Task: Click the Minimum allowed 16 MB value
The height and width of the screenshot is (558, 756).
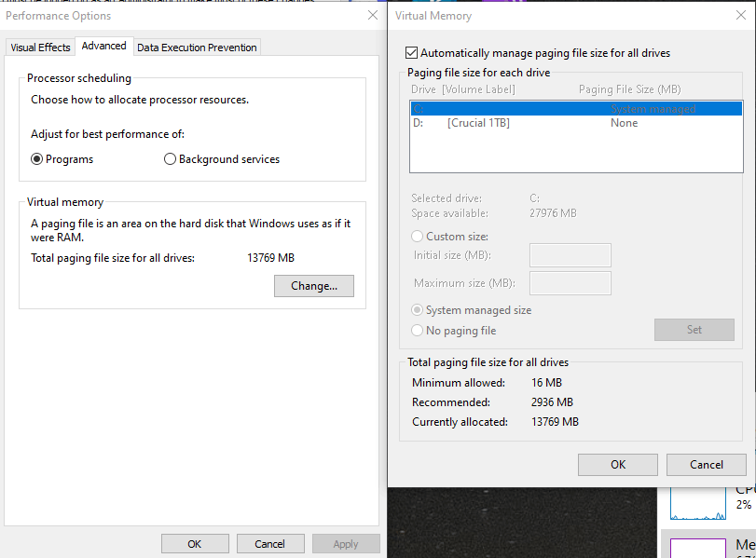Action: [x=547, y=383]
